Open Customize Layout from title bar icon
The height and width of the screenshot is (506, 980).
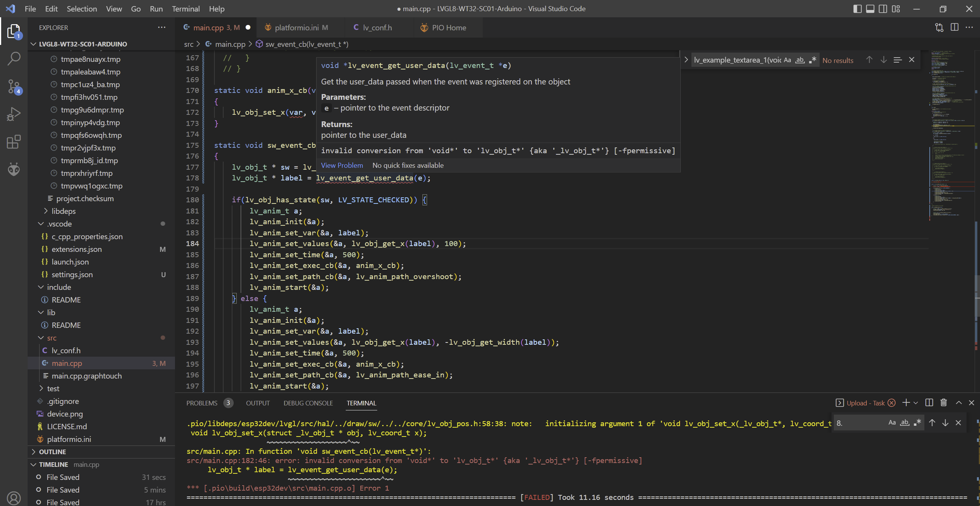pos(896,8)
